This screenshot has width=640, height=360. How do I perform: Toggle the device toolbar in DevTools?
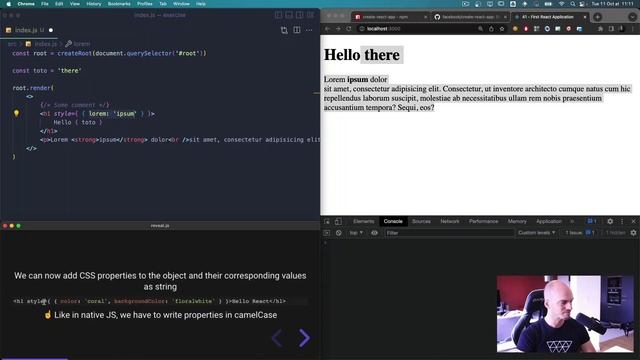click(x=338, y=221)
